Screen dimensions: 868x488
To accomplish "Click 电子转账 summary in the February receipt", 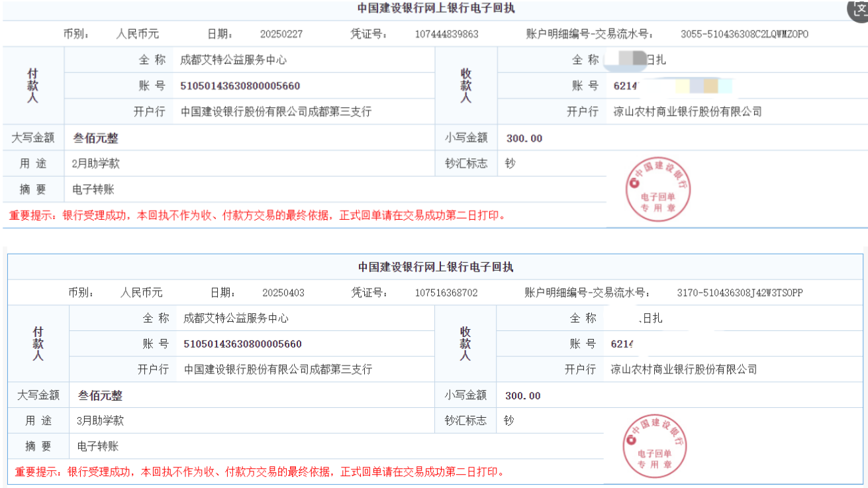I will point(93,190).
